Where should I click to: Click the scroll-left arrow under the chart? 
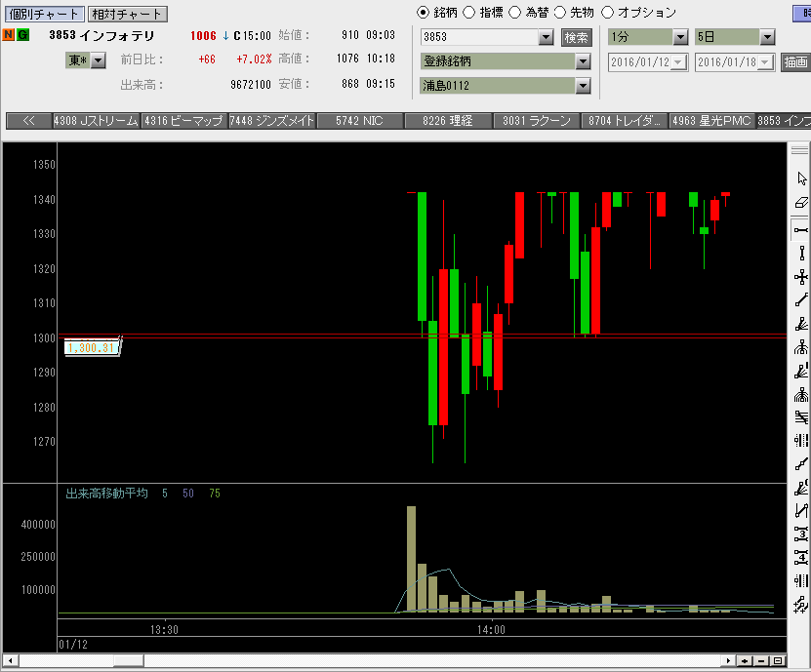tap(10, 660)
